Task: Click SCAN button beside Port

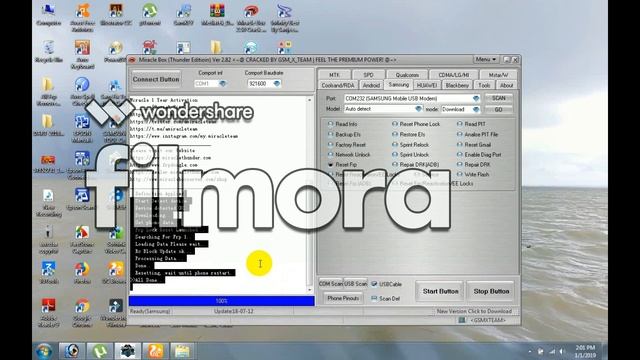Action: (x=498, y=98)
